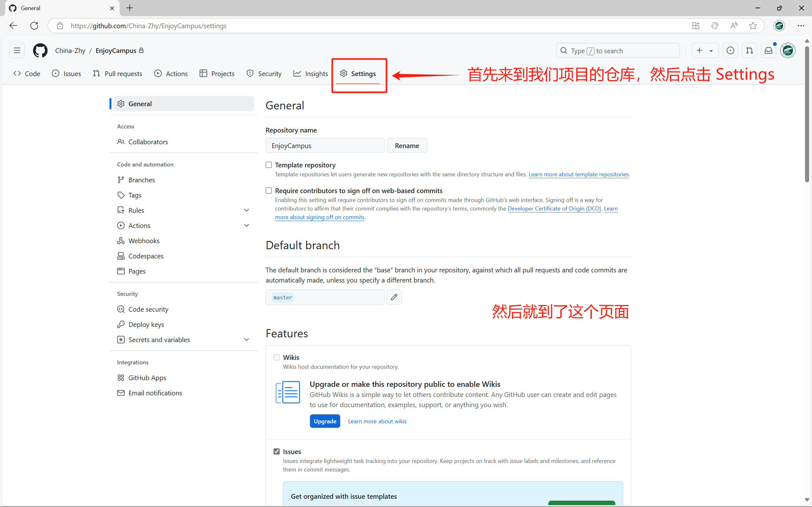812x507 pixels.
Task: Open browser settings and more ellipsis
Action: [801, 26]
